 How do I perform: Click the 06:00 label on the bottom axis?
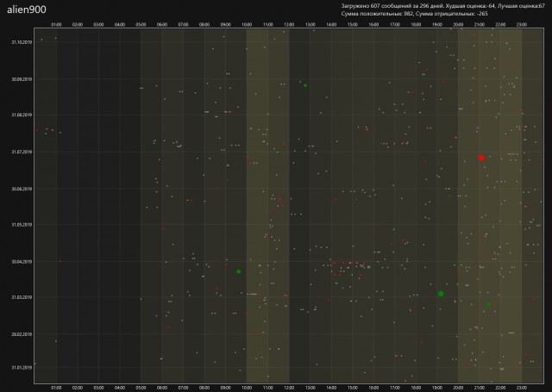coord(162,388)
